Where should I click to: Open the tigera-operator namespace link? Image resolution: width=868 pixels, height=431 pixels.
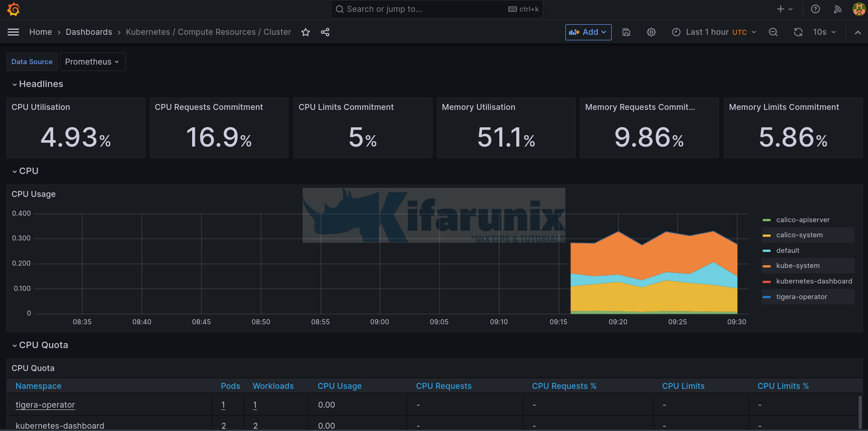click(45, 405)
